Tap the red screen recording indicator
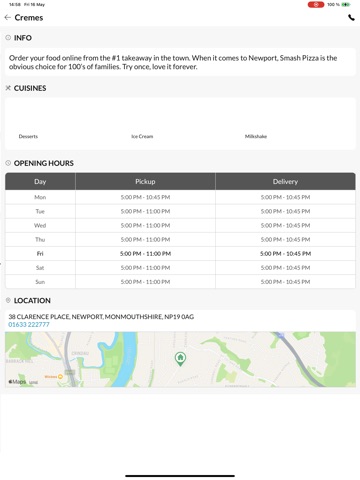 [316, 5]
